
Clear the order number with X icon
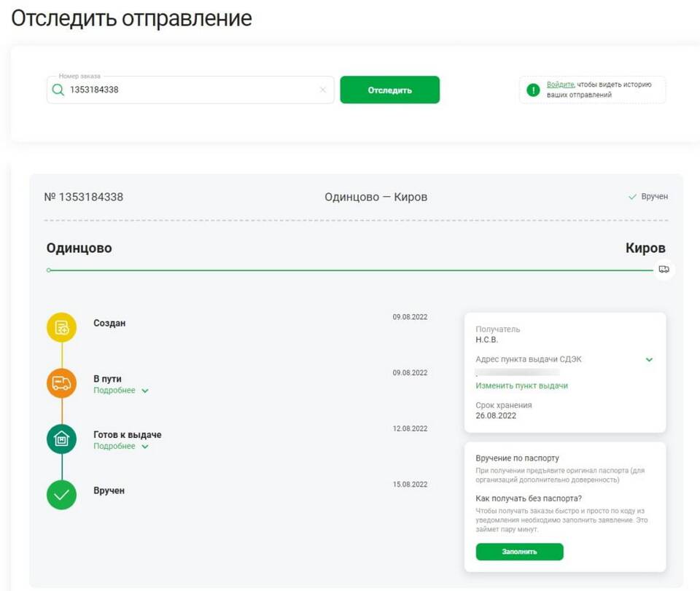[x=323, y=90]
